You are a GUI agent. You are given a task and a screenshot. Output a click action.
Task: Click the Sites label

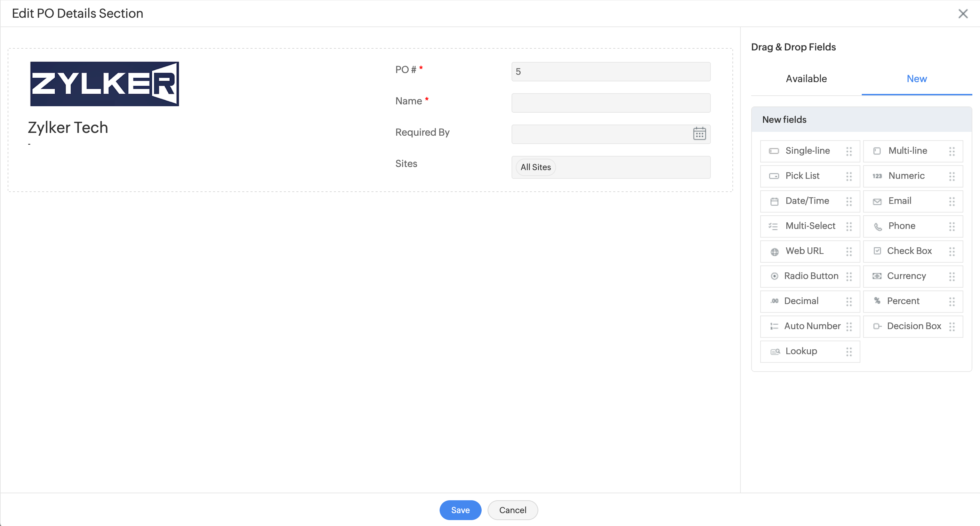point(406,163)
